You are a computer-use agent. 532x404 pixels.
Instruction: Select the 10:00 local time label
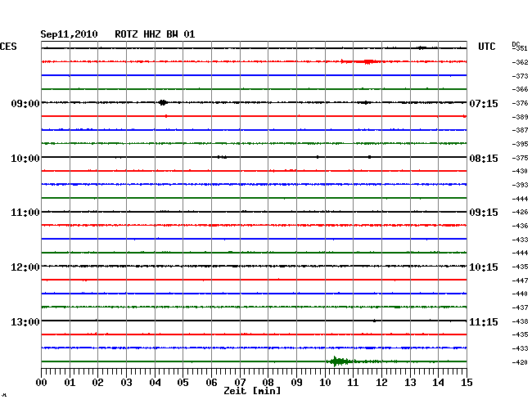tap(25, 159)
